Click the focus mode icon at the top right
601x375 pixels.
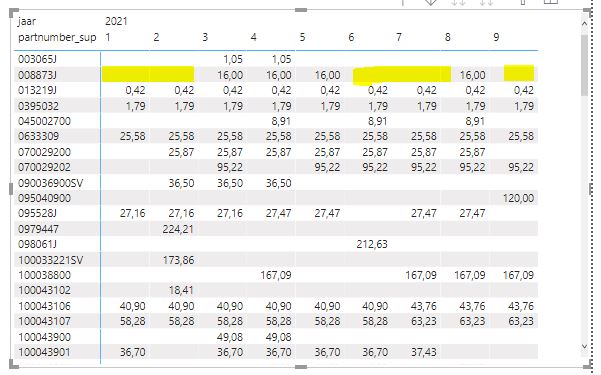point(551,2)
